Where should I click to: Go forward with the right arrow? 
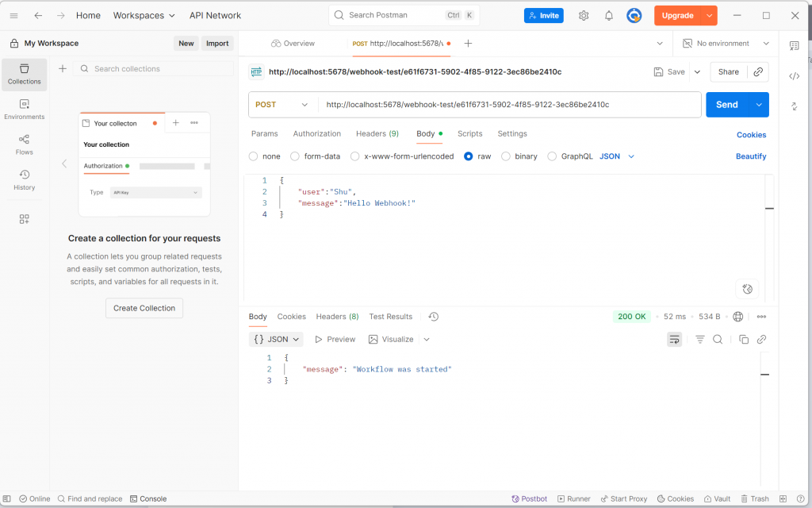coord(60,16)
